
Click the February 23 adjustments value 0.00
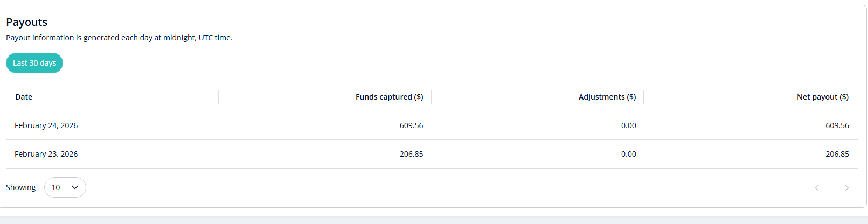point(628,154)
